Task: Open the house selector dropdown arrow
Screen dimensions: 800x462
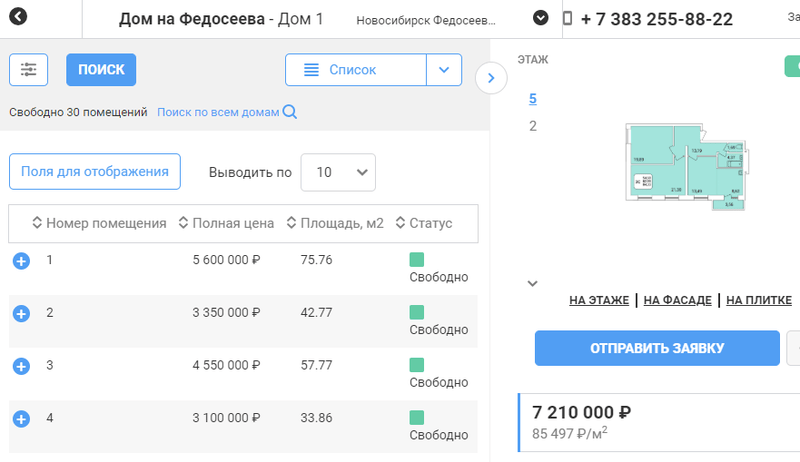Action: point(541,18)
